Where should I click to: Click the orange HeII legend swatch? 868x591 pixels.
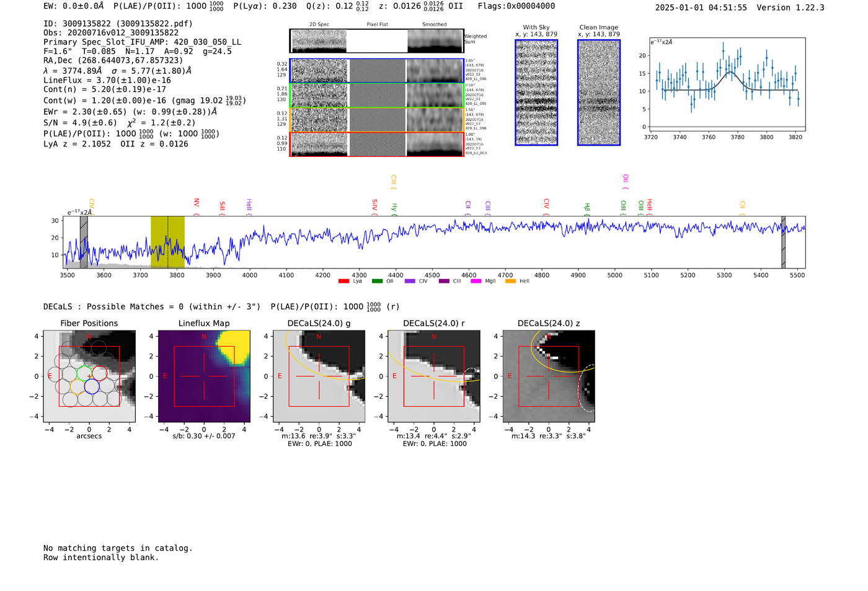tap(511, 281)
